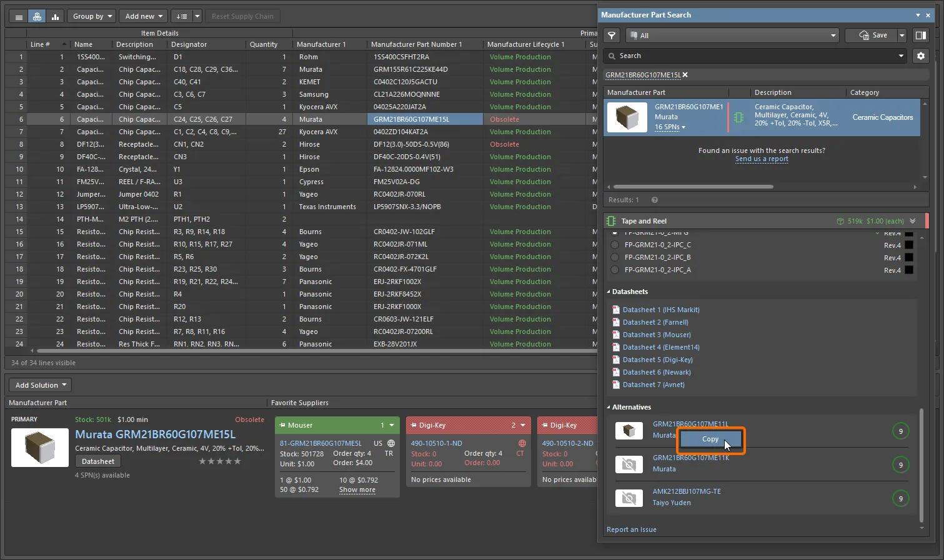
Task: Toggle the details pane layout icon
Action: (920, 36)
